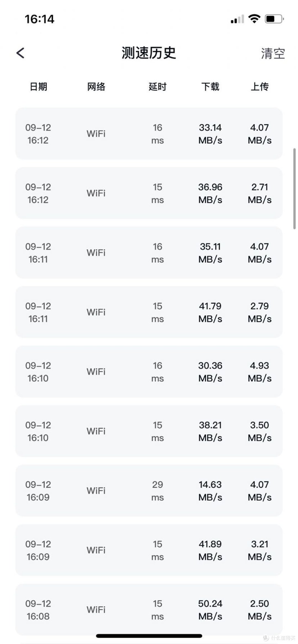Open record with 33.14 MB/s download
298x644 pixels.
(149, 134)
